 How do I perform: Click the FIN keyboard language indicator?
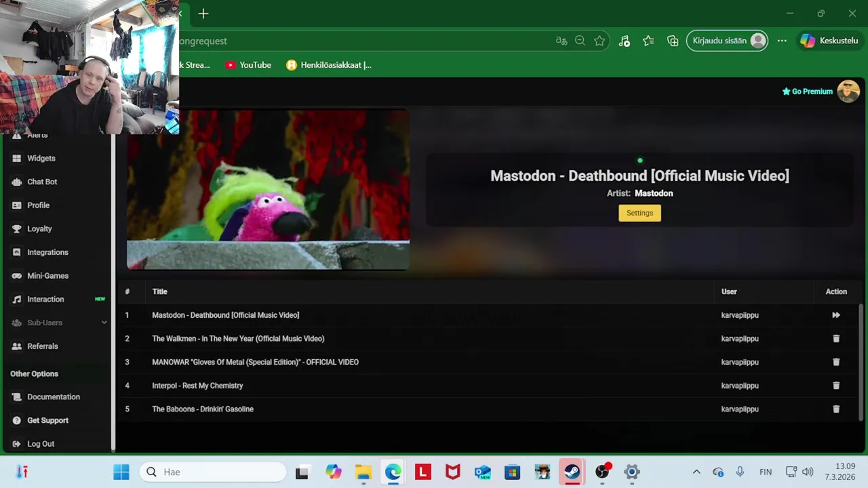pyautogui.click(x=766, y=472)
